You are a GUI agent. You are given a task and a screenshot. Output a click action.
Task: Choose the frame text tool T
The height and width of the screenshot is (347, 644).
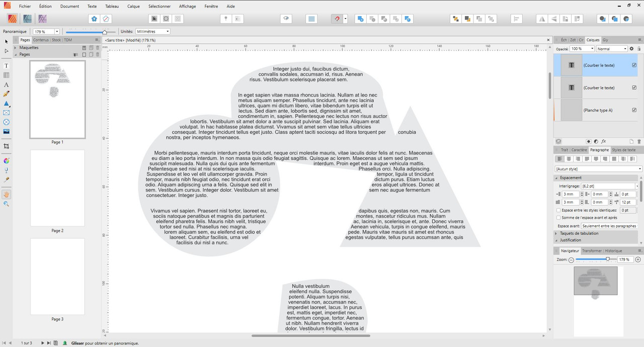click(x=7, y=66)
